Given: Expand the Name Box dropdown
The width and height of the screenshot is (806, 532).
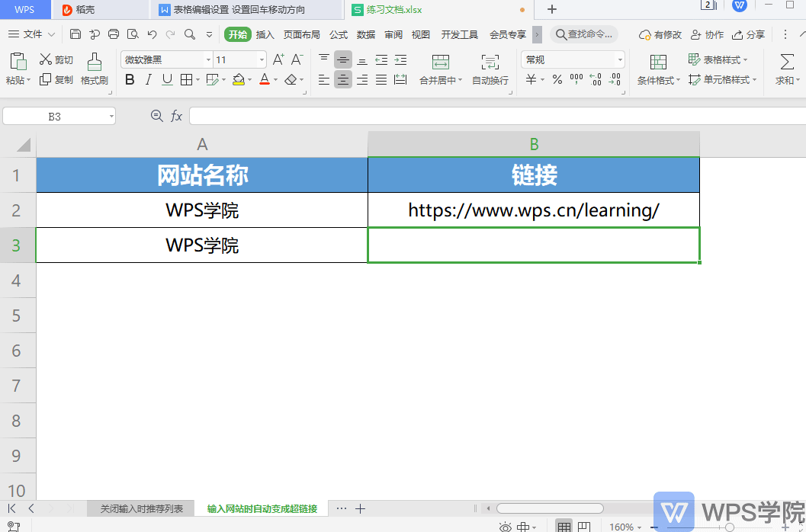Looking at the screenshot, I should pos(111,117).
